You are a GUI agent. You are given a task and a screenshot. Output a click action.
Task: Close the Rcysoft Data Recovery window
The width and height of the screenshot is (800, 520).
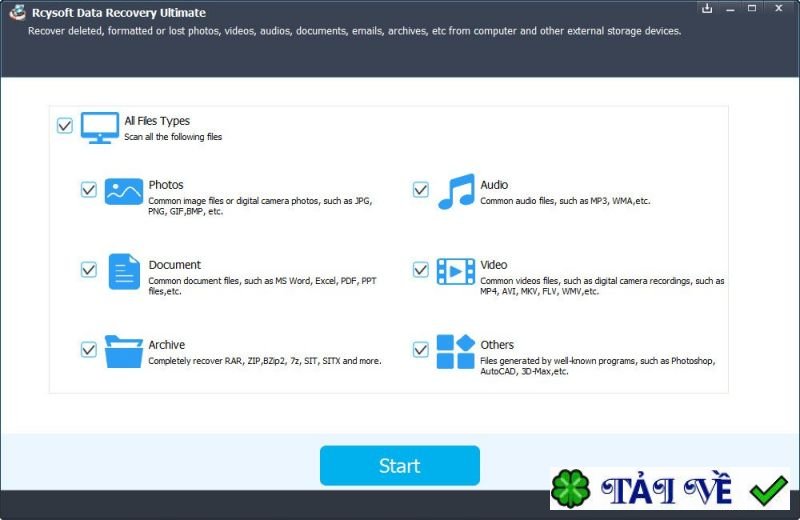(779, 8)
